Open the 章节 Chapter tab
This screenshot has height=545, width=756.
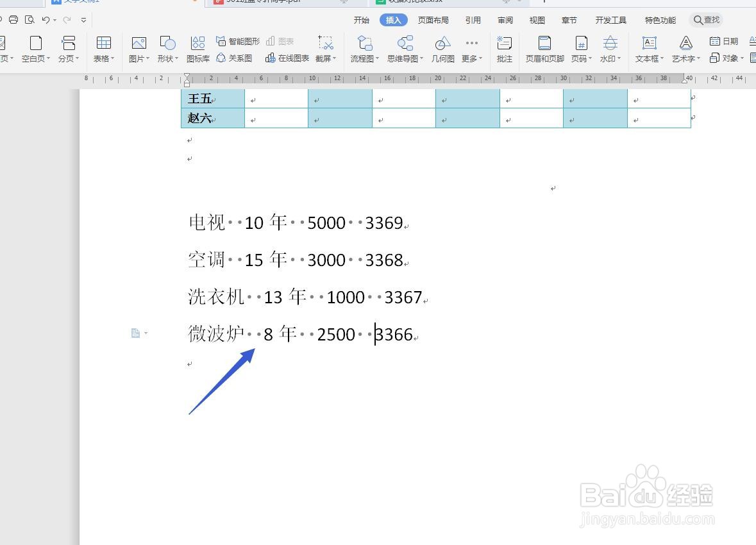[x=569, y=21]
